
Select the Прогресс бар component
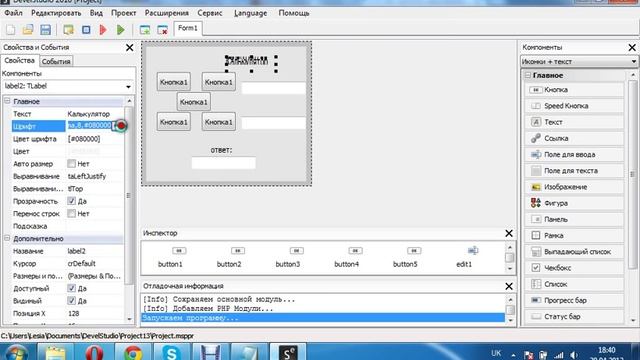(574, 300)
